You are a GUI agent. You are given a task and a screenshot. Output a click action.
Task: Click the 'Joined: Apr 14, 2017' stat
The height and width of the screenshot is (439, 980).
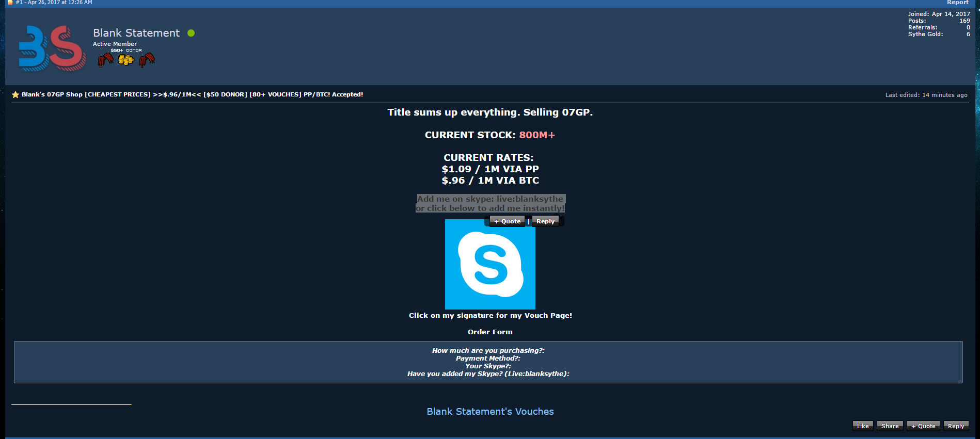pyautogui.click(x=939, y=14)
